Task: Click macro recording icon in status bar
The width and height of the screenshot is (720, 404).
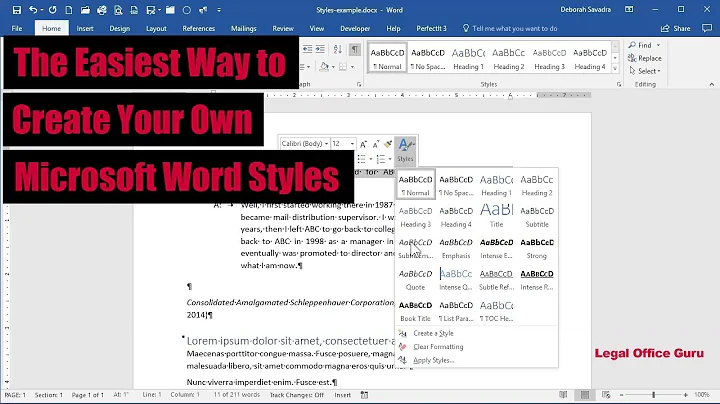Action: coord(364,395)
